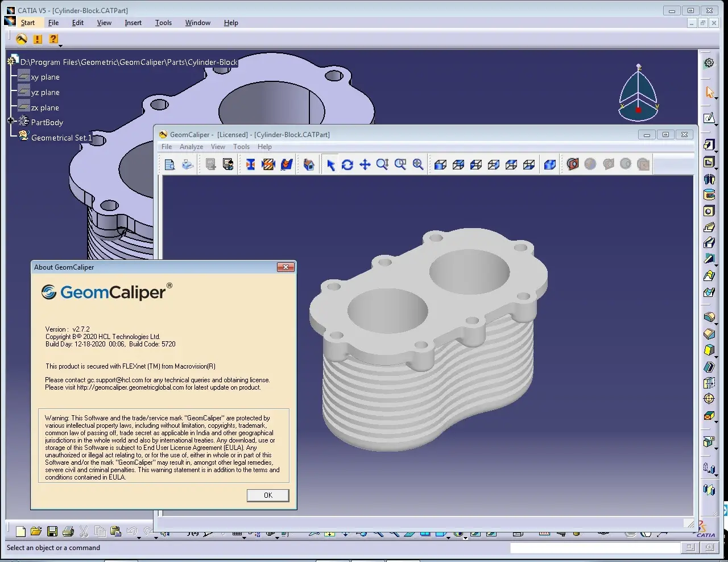The image size is (728, 562).
Task: Open the Undo history dropdown arrow in bottom toolbar
Action: coord(139,537)
